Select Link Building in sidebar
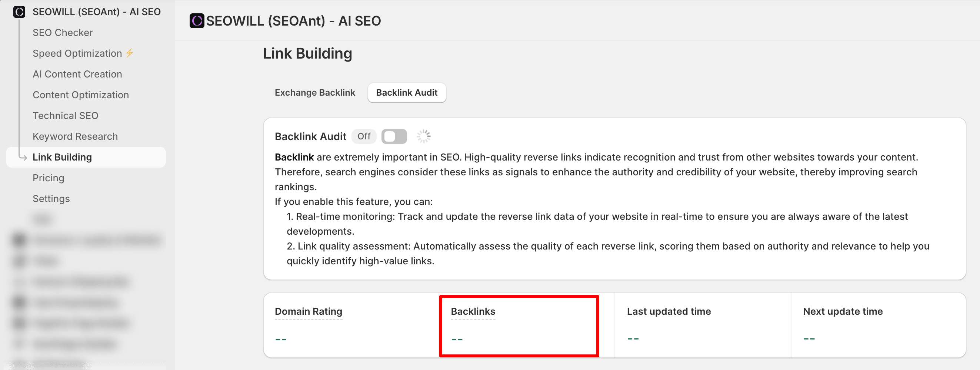 tap(62, 157)
